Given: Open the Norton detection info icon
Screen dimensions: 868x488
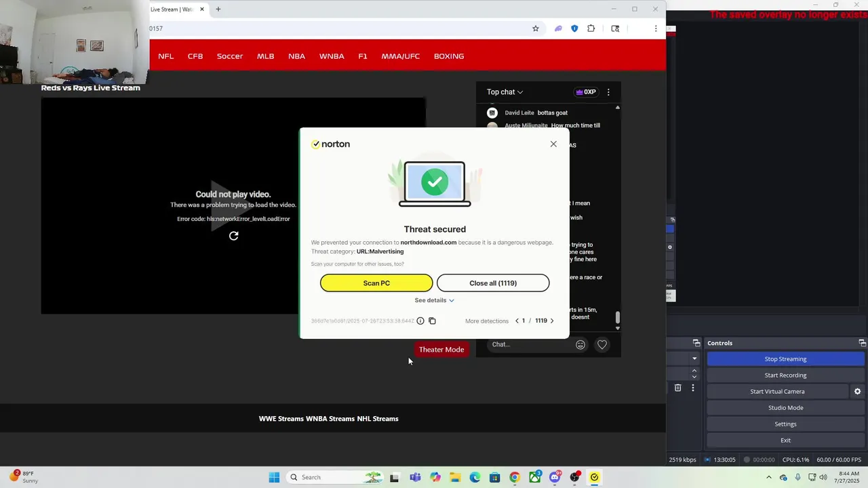Looking at the screenshot, I should 420,321.
